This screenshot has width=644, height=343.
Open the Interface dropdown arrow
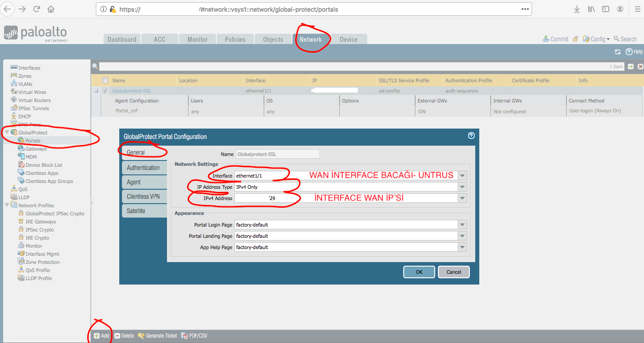pyautogui.click(x=463, y=176)
